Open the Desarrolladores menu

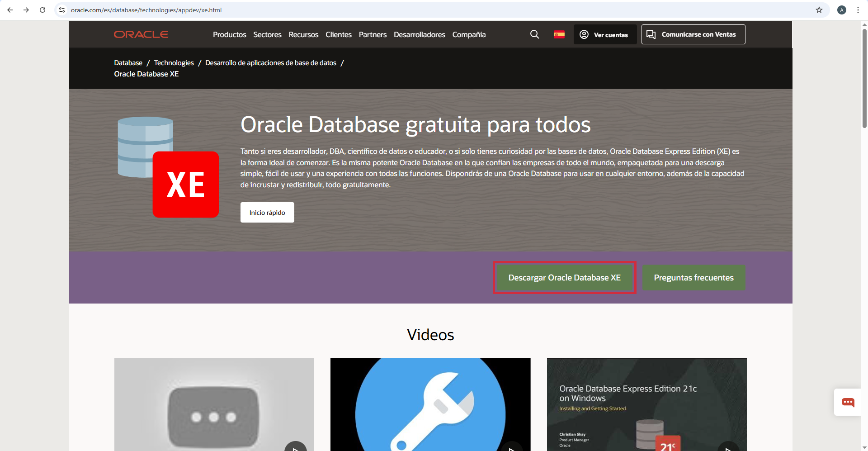click(x=419, y=34)
